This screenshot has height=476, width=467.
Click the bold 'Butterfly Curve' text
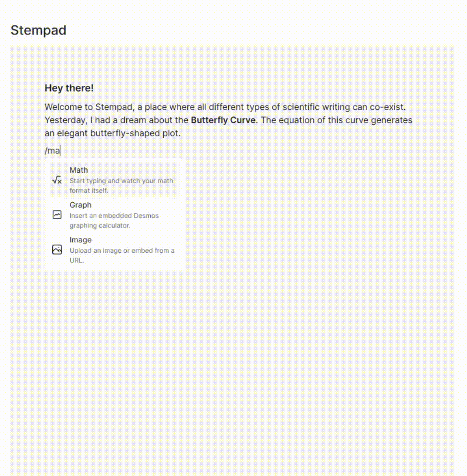tap(223, 120)
